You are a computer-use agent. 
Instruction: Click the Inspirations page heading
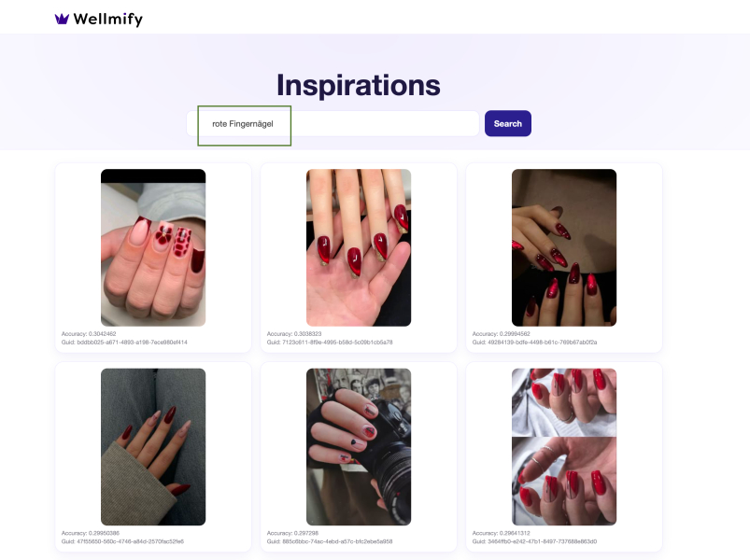[359, 85]
